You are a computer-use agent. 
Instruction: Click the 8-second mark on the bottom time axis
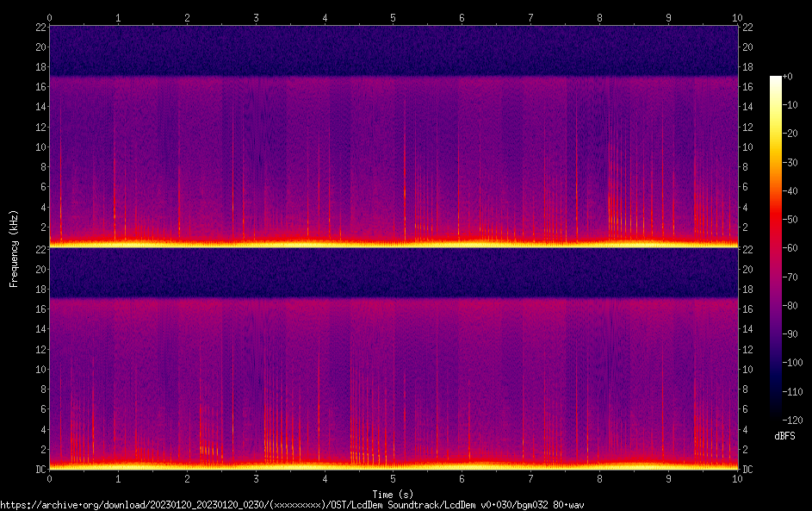click(x=599, y=477)
